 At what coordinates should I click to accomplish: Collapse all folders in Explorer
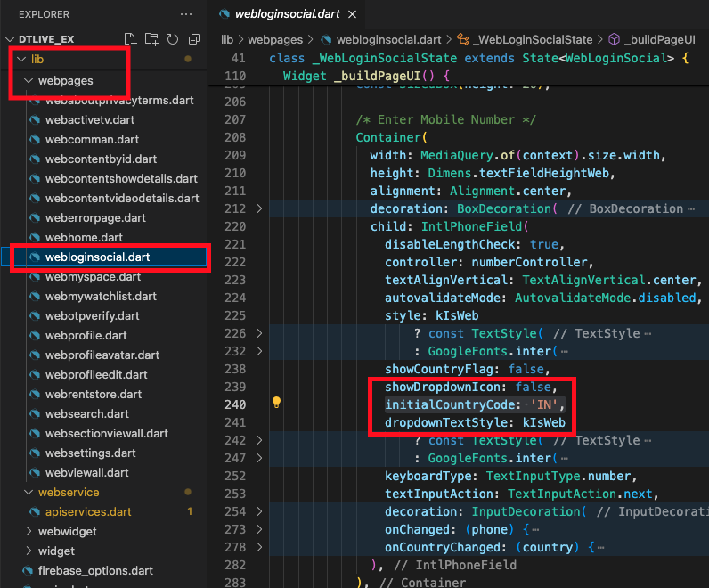coord(193,39)
